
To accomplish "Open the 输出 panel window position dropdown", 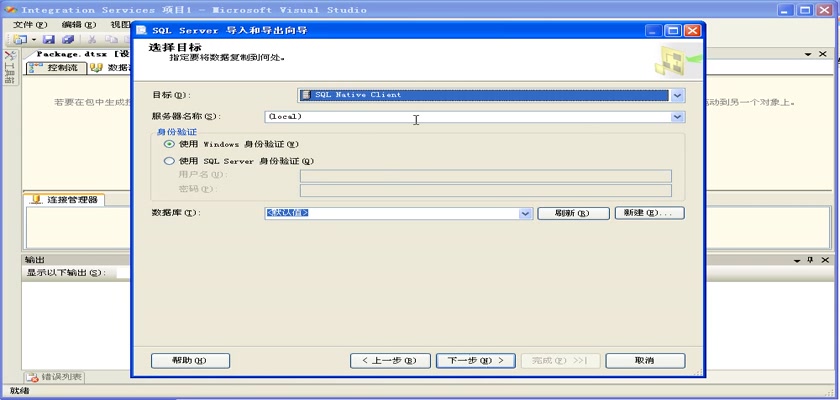I will tap(798, 260).
